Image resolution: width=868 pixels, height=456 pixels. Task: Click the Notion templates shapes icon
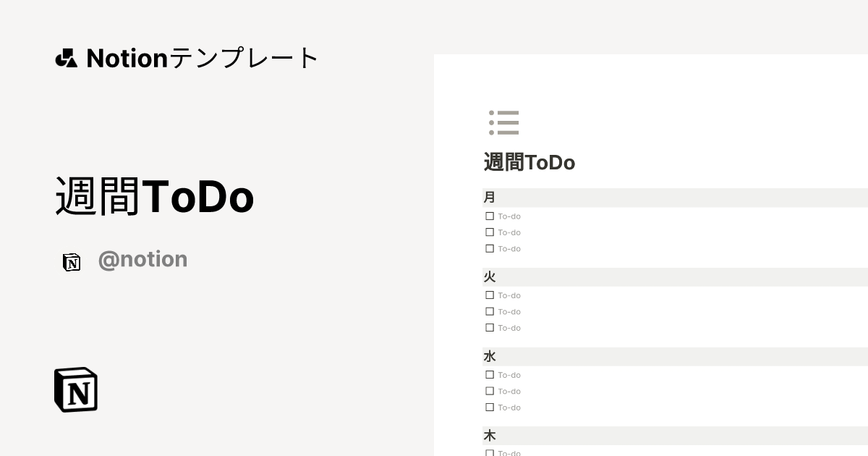[x=66, y=58]
